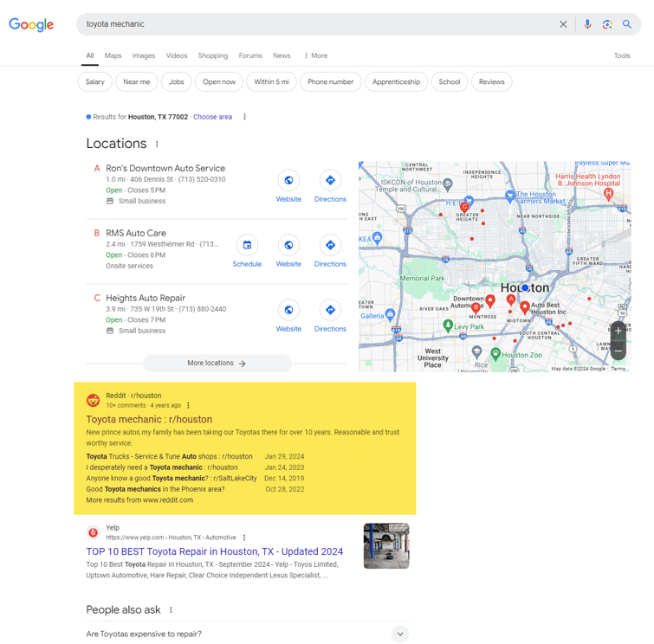
Task: Click the Choose area link
Action: pos(213,117)
